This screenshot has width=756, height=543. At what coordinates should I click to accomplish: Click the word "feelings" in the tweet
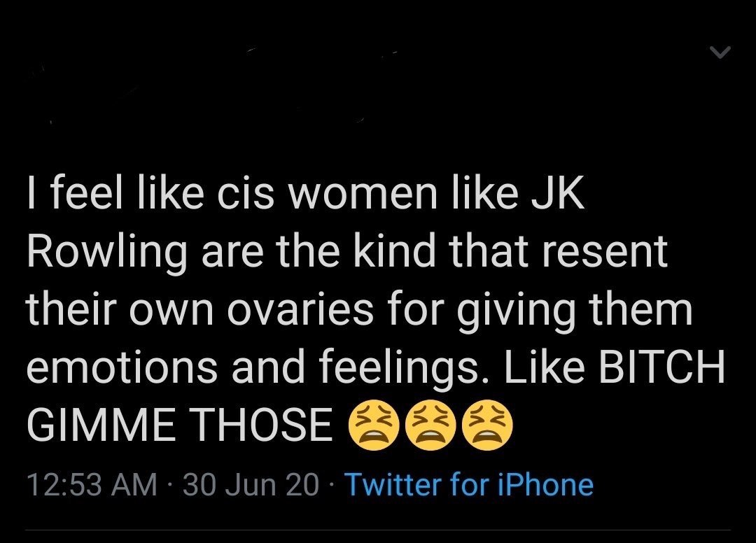pos(393,368)
